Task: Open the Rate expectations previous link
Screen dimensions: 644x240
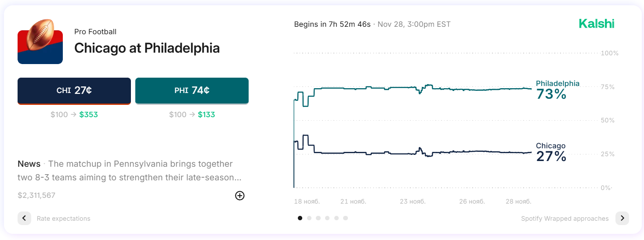Action: pos(63,219)
